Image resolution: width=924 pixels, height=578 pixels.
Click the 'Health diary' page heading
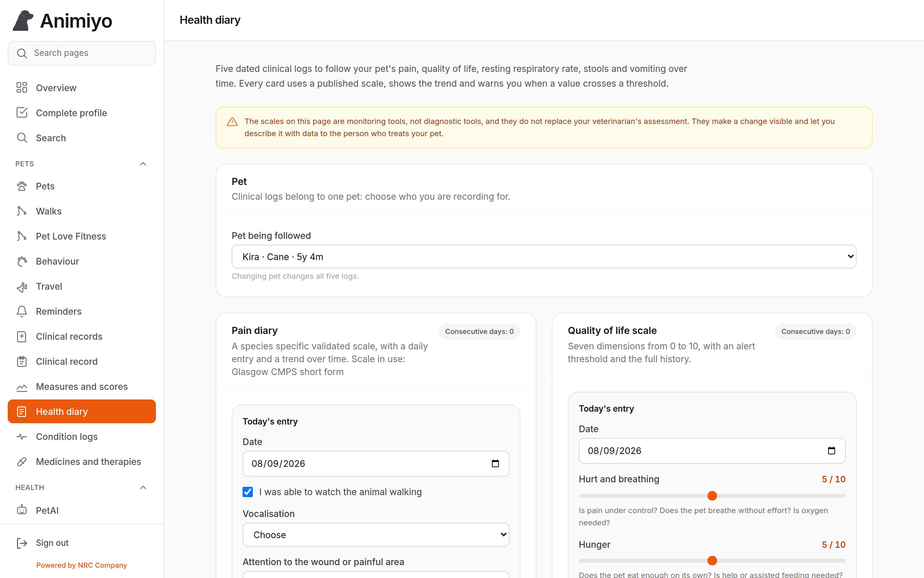click(210, 20)
